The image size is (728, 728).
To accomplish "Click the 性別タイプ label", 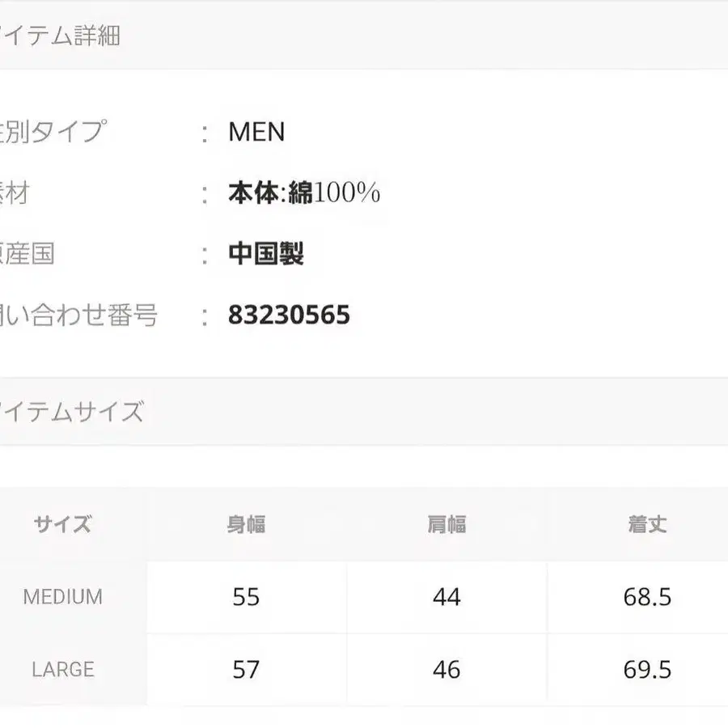I will [53, 132].
